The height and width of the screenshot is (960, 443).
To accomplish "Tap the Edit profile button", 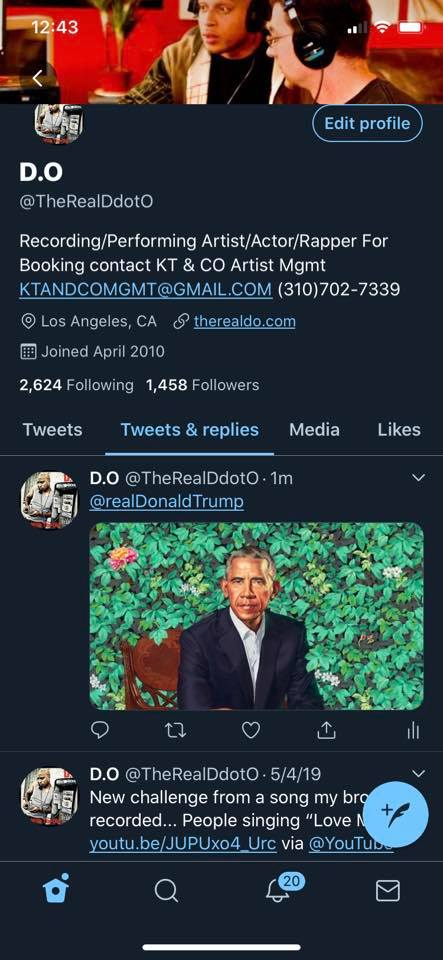I will pyautogui.click(x=367, y=123).
